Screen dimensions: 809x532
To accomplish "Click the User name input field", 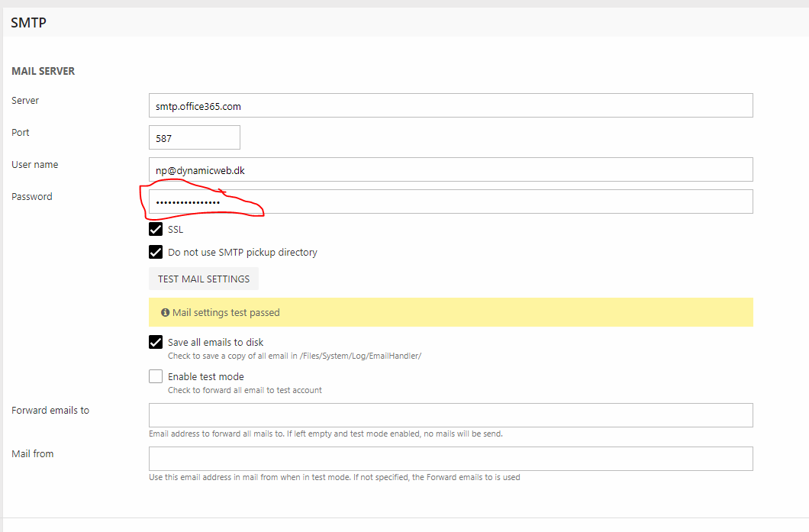I will [x=450, y=170].
